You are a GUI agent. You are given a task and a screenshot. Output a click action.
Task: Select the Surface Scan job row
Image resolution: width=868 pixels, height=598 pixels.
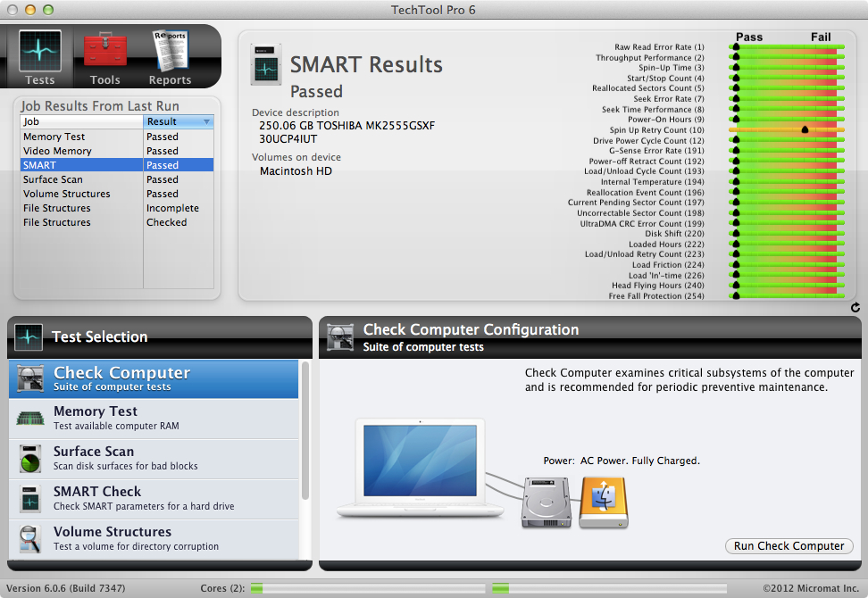click(x=117, y=179)
